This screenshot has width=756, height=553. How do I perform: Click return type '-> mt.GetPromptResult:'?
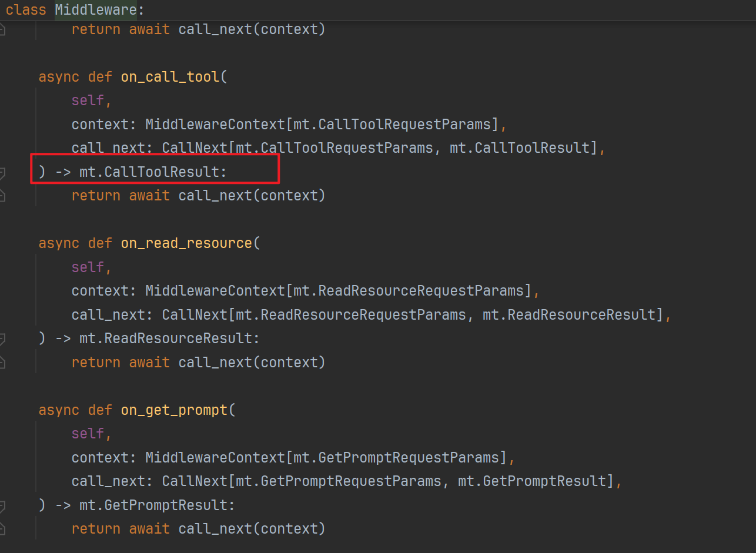pyautogui.click(x=145, y=505)
